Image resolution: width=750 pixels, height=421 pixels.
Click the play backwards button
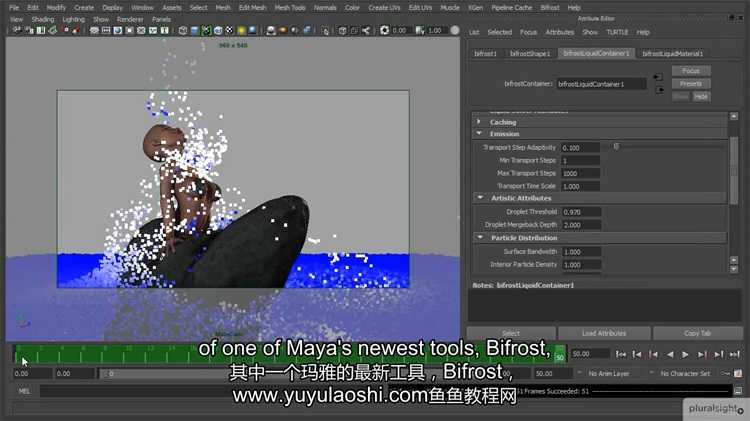670,355
